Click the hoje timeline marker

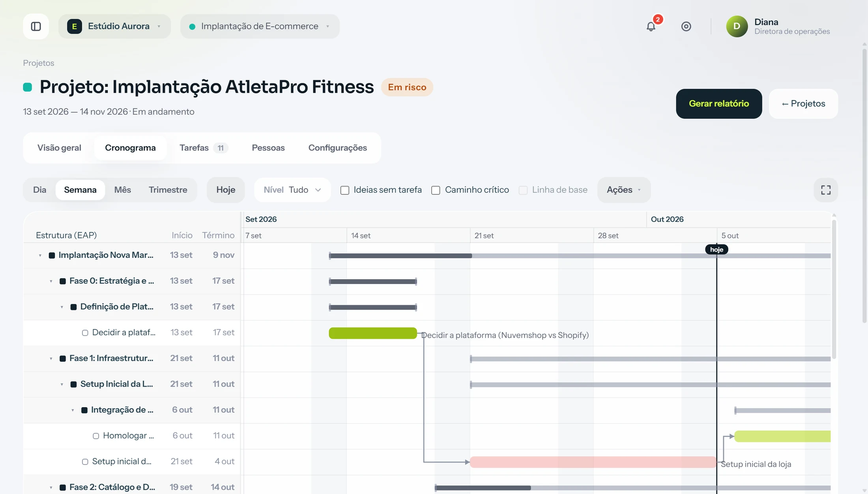pyautogui.click(x=716, y=250)
